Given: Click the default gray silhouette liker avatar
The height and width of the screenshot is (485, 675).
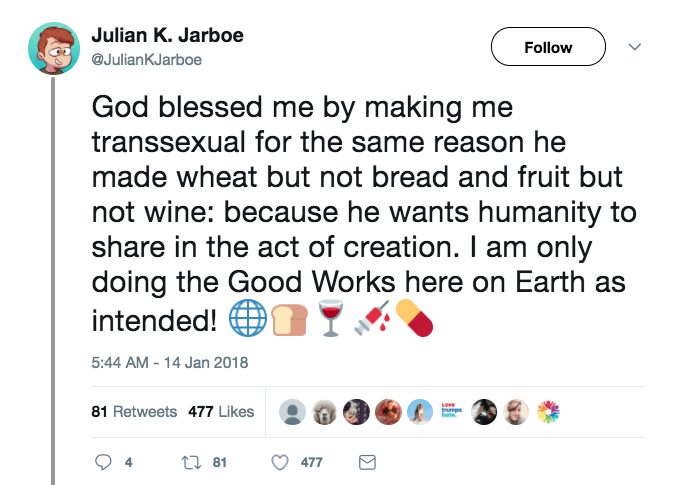Looking at the screenshot, I should 292,412.
